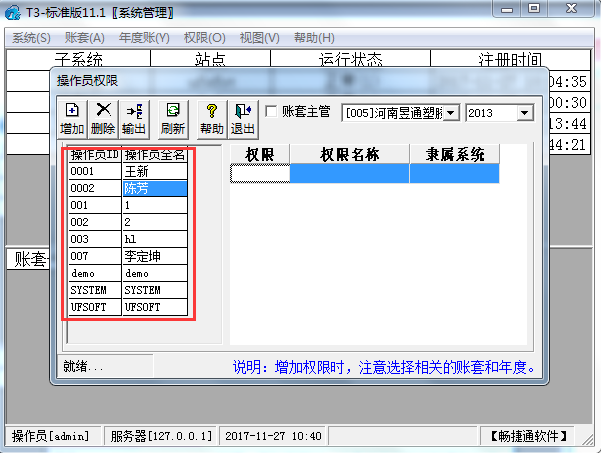
Task: Open the 视图(V) menu
Action: [259, 38]
